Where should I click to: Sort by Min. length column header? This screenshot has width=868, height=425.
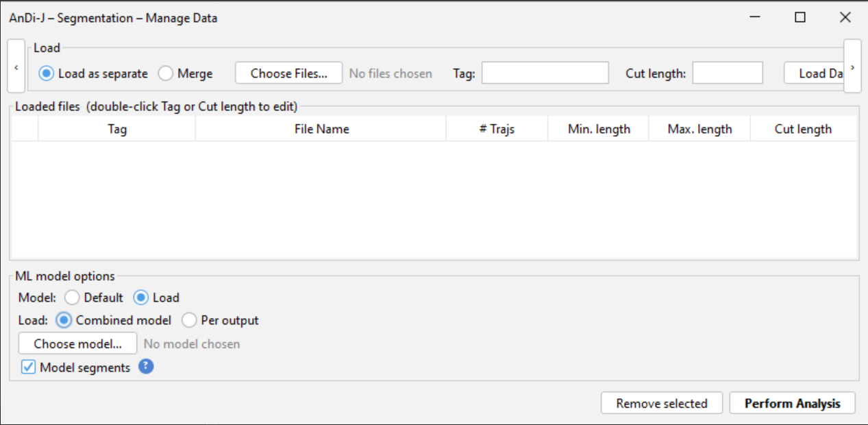point(599,129)
